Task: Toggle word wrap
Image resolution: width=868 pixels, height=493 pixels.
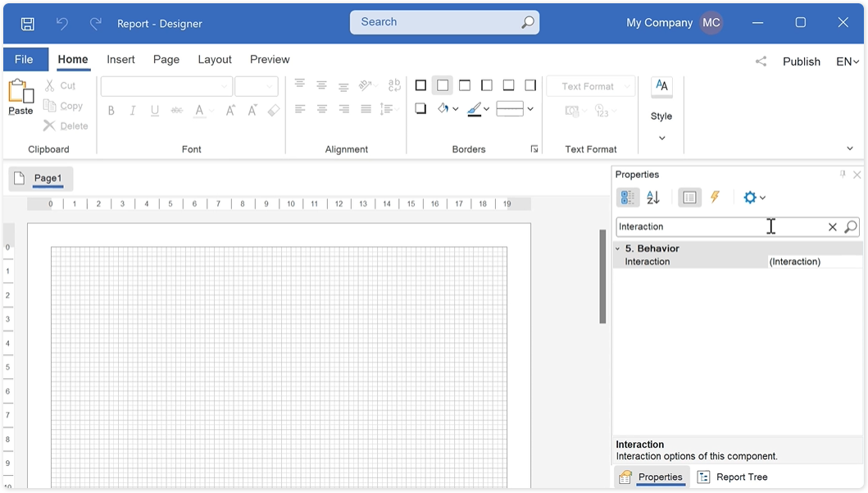Action: tap(394, 84)
